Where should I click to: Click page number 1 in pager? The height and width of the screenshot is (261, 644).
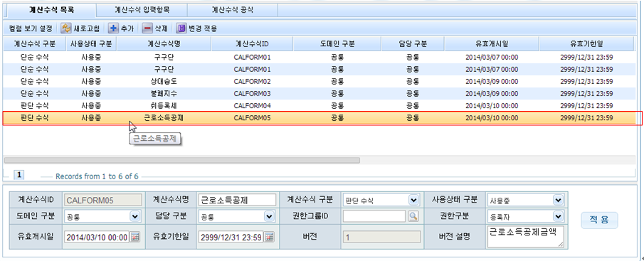[19, 175]
